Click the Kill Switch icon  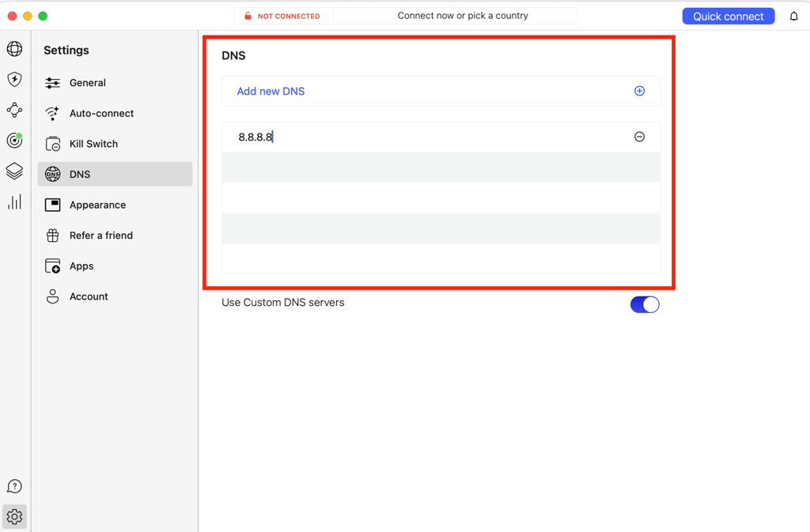(x=53, y=144)
